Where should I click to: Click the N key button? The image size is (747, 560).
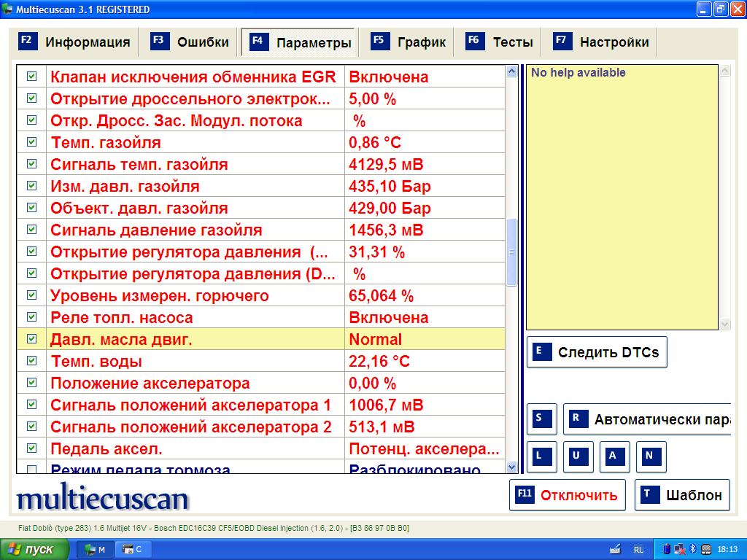click(x=651, y=456)
